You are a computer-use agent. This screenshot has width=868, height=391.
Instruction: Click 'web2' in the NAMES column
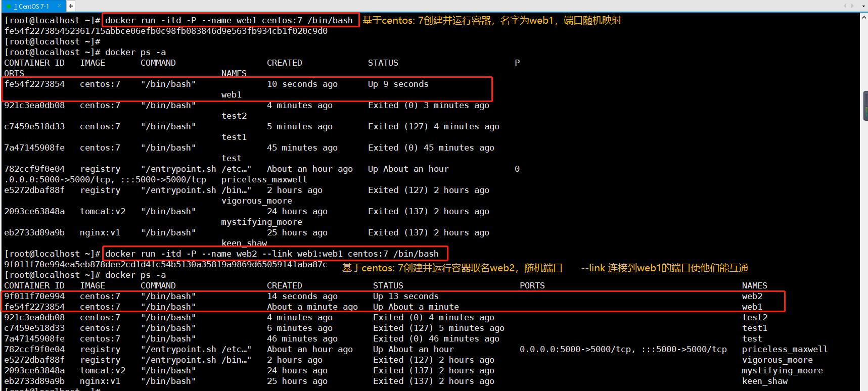(752, 297)
